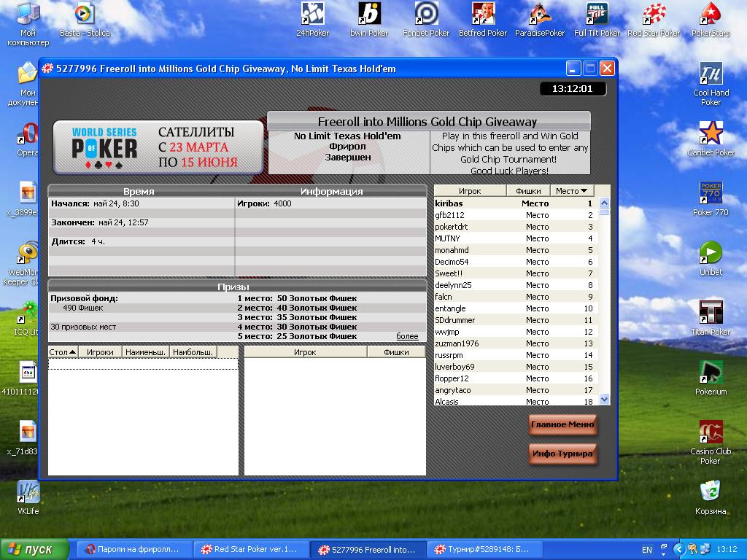
Task: Select player kiribas in ranking list
Action: (449, 203)
